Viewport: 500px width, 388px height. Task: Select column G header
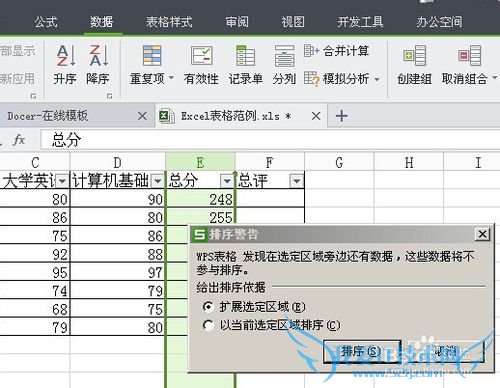click(x=339, y=162)
